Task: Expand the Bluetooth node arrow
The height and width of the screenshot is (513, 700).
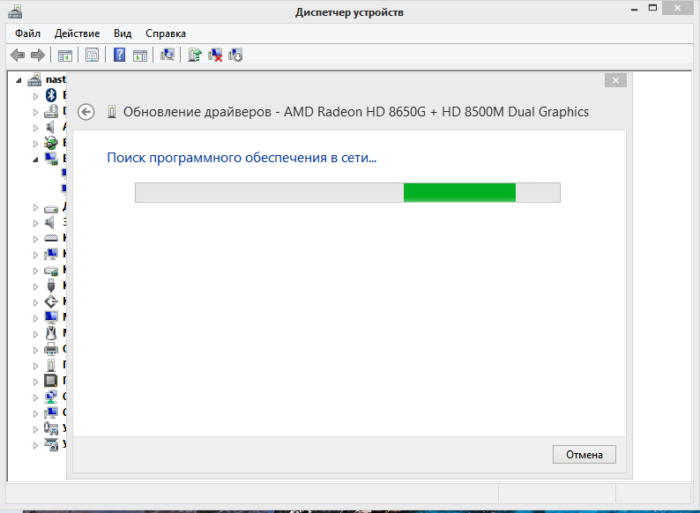Action: [x=35, y=96]
